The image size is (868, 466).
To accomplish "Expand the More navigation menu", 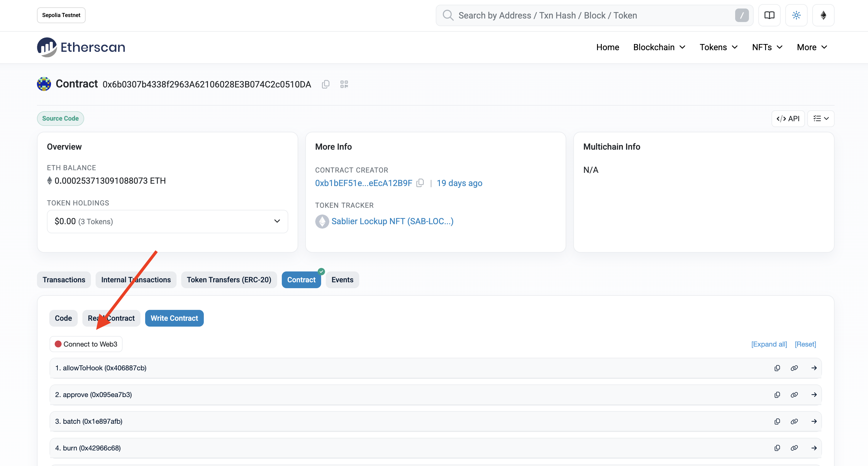I will 811,47.
